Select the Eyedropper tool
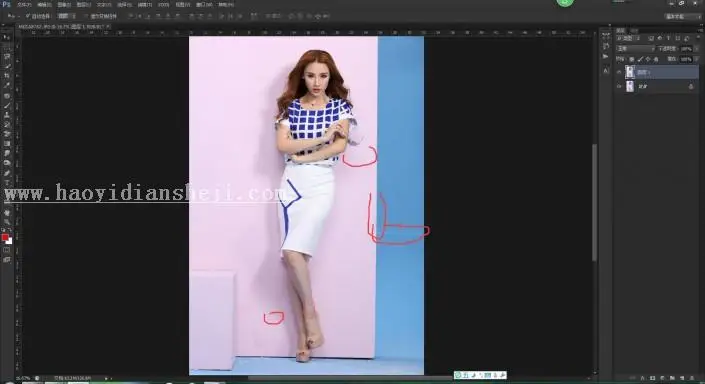 coord(7,85)
